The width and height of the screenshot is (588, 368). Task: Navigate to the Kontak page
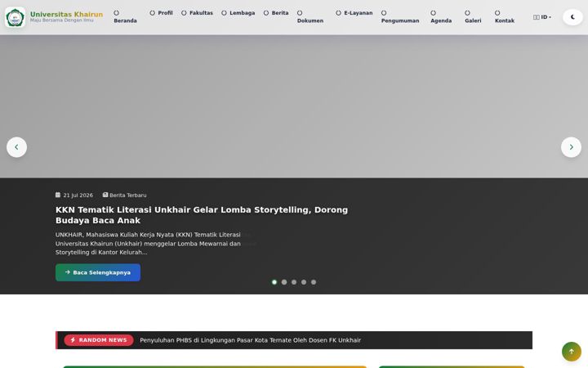505,17
